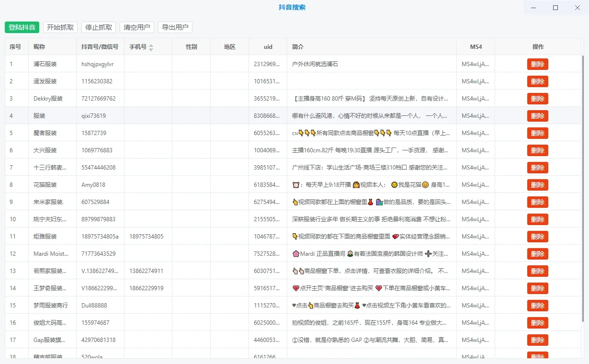Delete the 155974687 row
This screenshot has width=589, height=364.
tap(538, 323)
